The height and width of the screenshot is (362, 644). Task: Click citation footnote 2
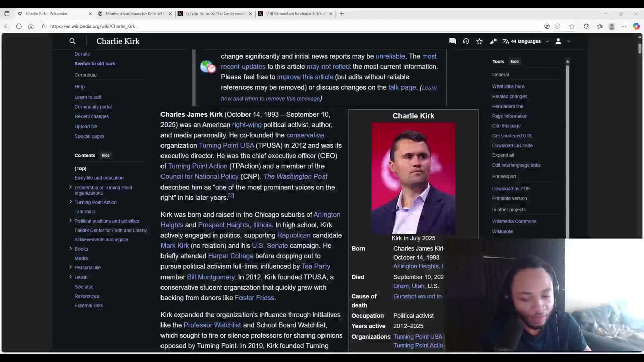[x=231, y=195]
